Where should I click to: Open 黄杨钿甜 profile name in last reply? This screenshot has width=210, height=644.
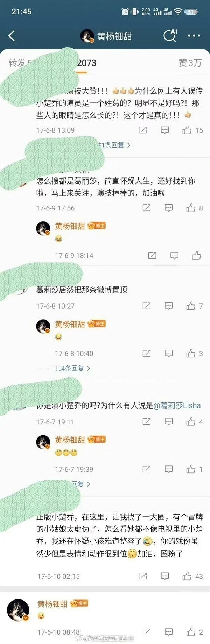coord(52,604)
